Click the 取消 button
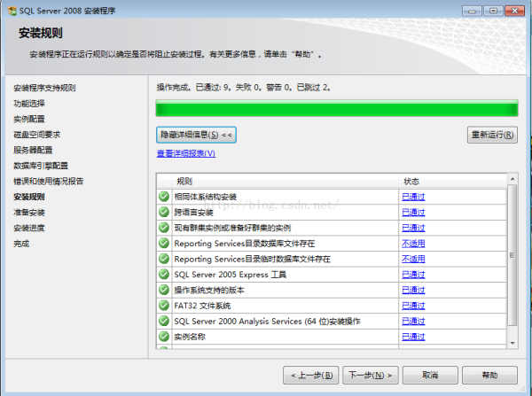This screenshot has width=532, height=396. coord(430,375)
